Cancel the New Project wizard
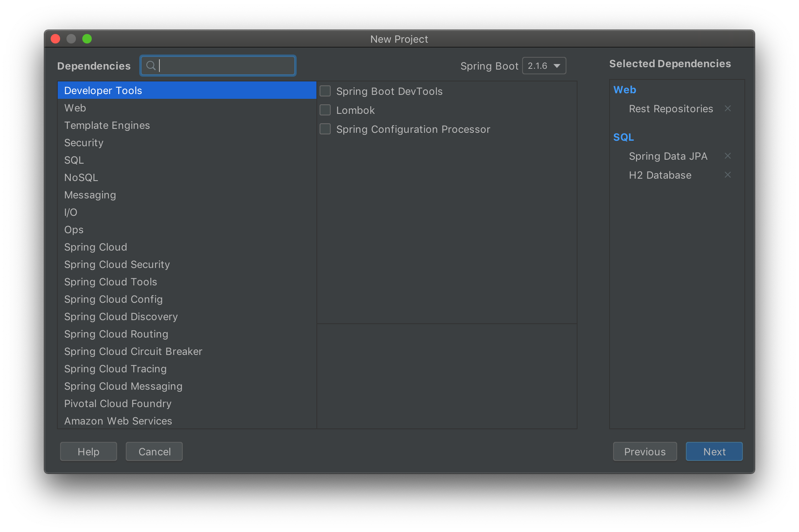Image resolution: width=799 pixels, height=532 pixels. pyautogui.click(x=154, y=451)
